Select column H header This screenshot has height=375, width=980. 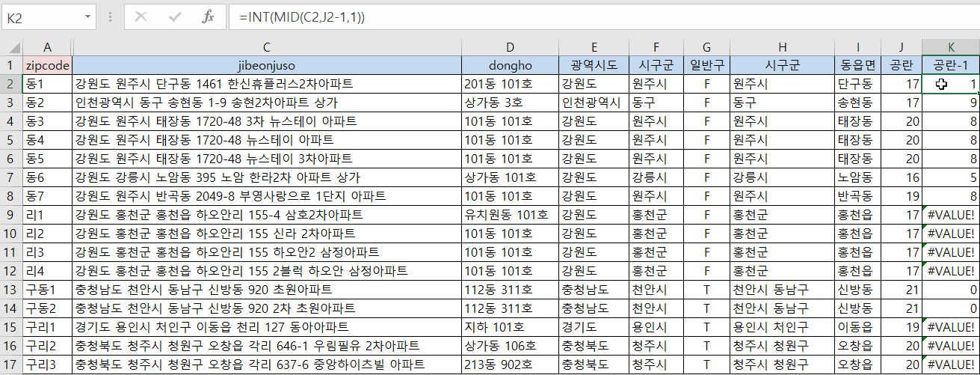click(783, 46)
